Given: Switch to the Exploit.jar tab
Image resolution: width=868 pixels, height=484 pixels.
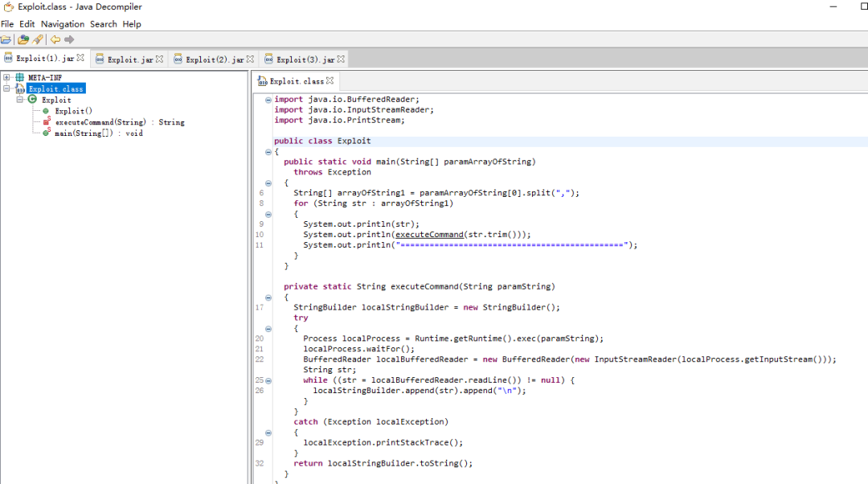Looking at the screenshot, I should [130, 59].
